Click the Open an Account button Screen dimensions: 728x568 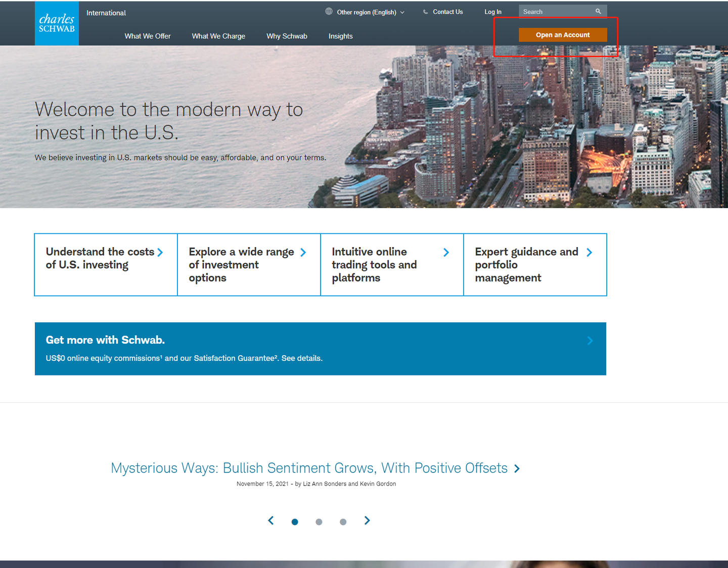(563, 35)
